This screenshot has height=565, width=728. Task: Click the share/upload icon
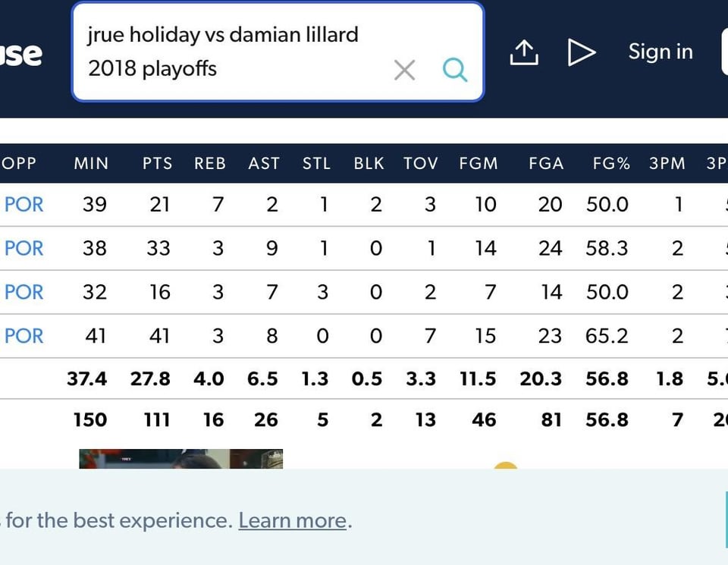(523, 52)
